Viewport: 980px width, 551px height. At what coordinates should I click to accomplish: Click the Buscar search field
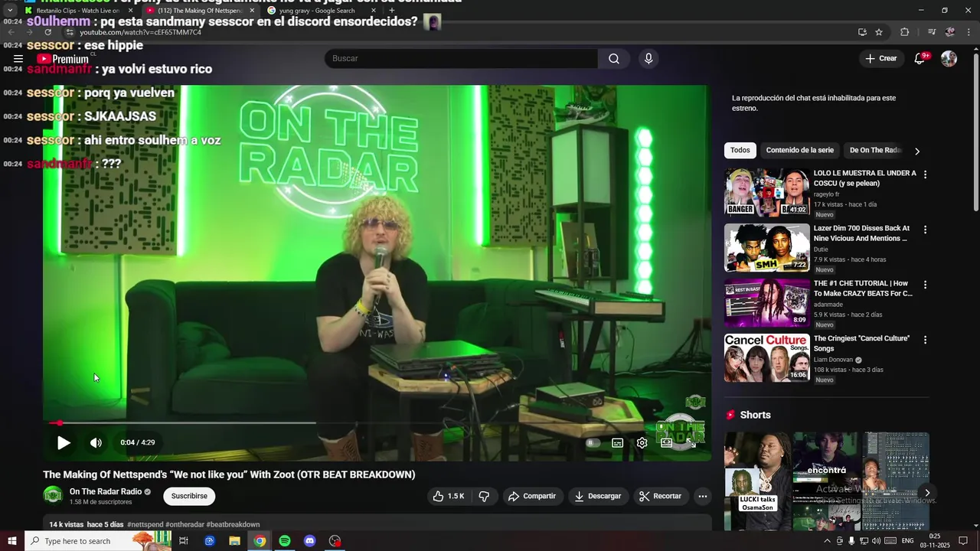461,59
